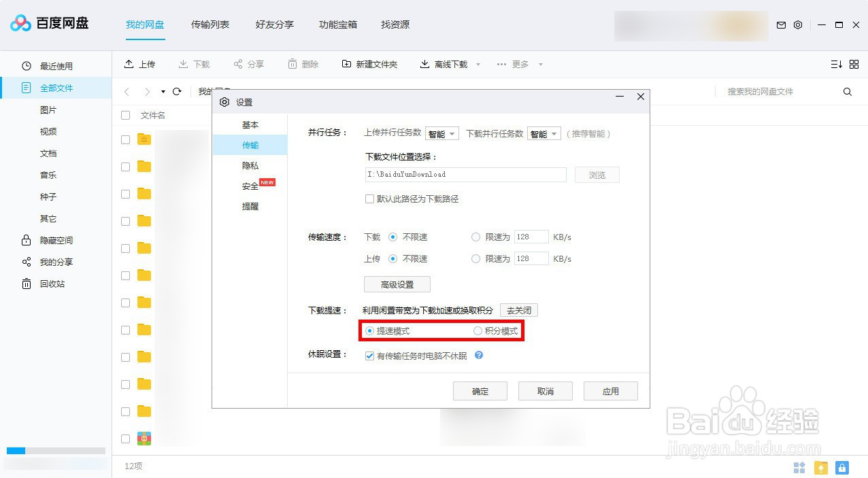Open the 传输列表 tab at top

(x=210, y=24)
